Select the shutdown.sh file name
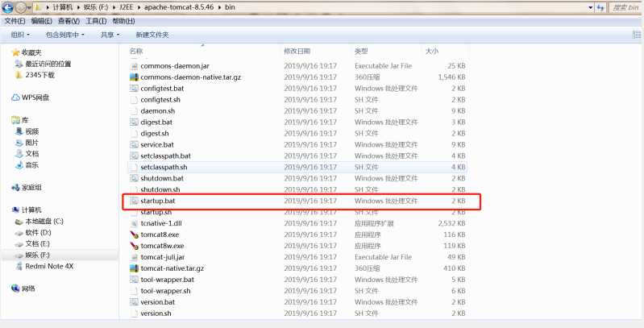This screenshot has width=644, height=328. pyautogui.click(x=160, y=189)
